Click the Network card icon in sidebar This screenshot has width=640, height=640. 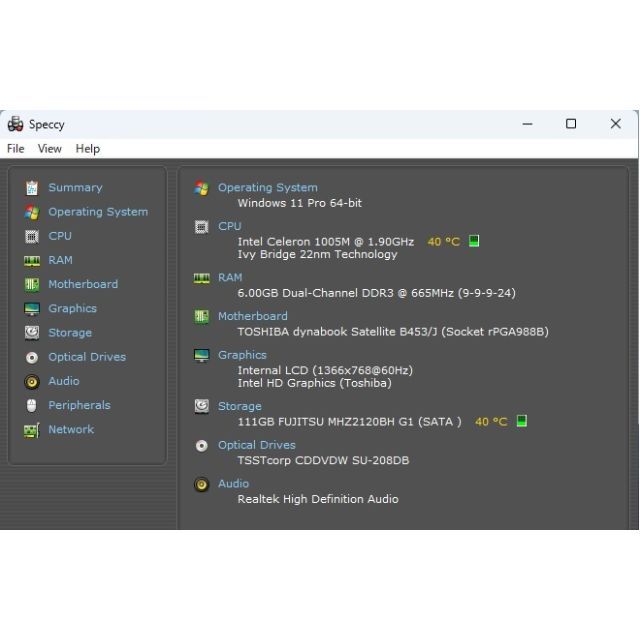(x=32, y=430)
